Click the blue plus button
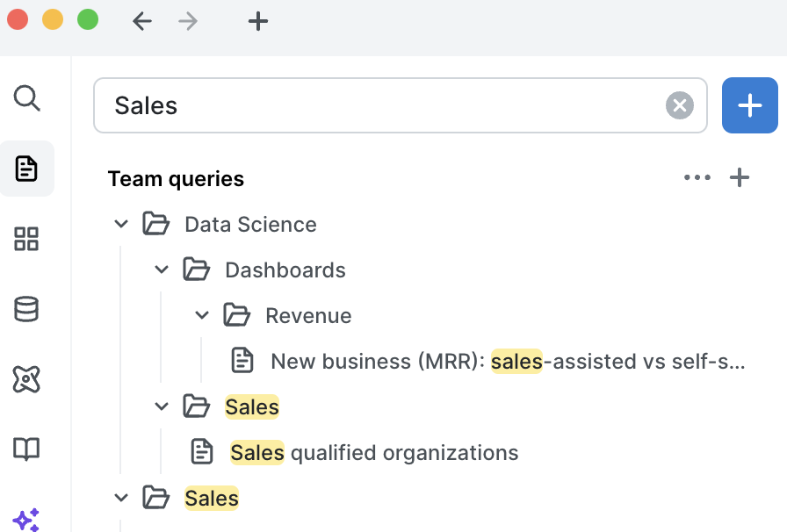This screenshot has width=787, height=532. pos(749,106)
